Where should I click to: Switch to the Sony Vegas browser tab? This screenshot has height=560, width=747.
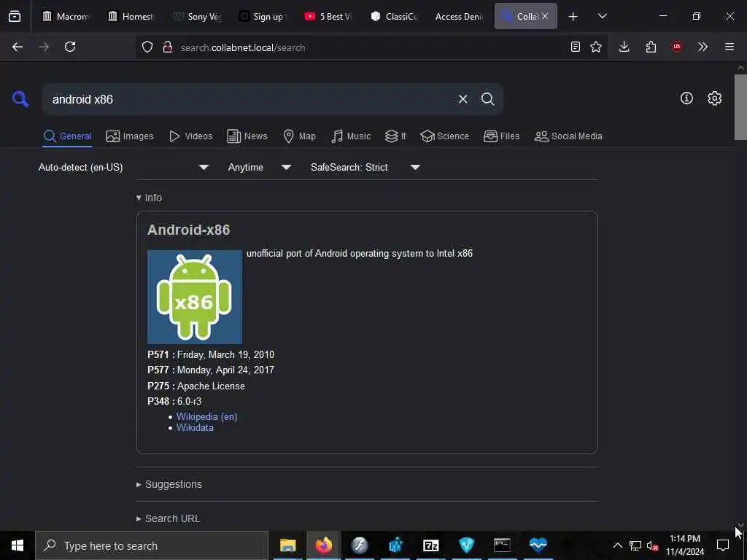197,17
